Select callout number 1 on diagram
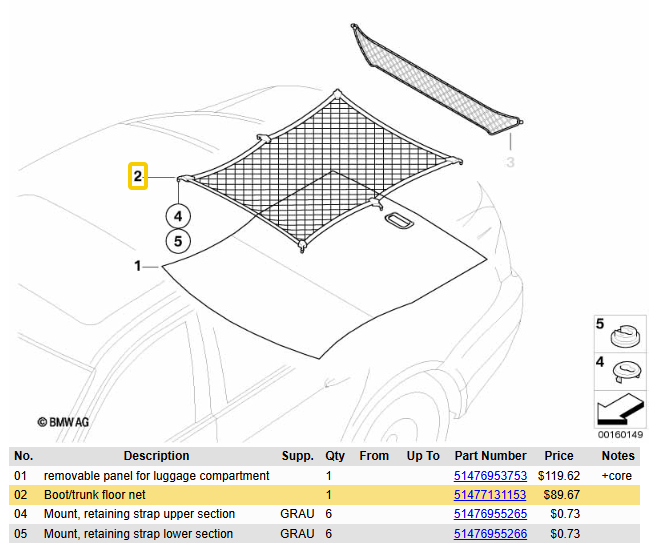Image resolution: width=656 pixels, height=554 pixels. pos(138,266)
